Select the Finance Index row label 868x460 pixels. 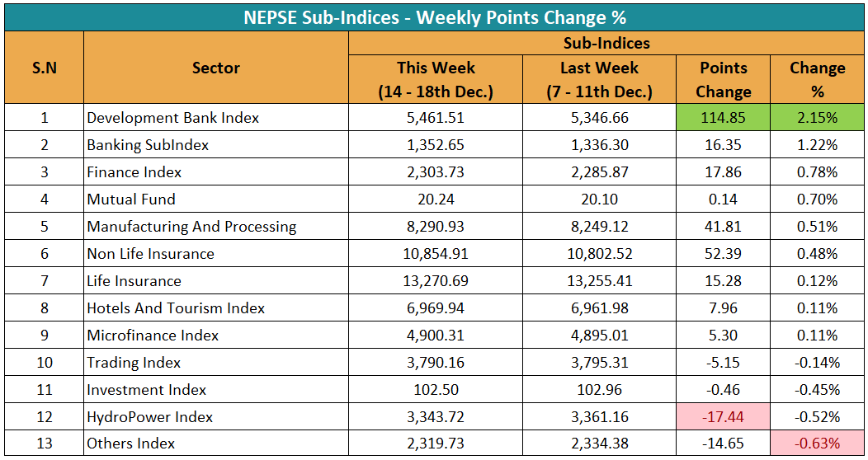[x=134, y=172]
